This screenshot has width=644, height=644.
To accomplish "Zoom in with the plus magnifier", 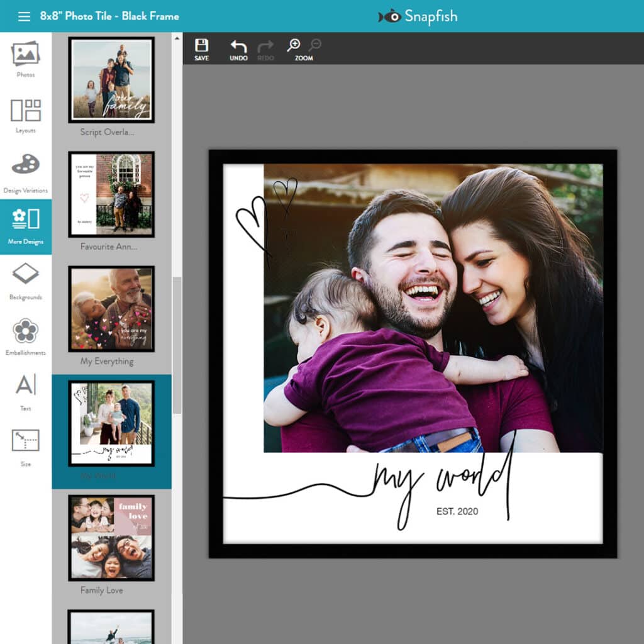I will (294, 45).
